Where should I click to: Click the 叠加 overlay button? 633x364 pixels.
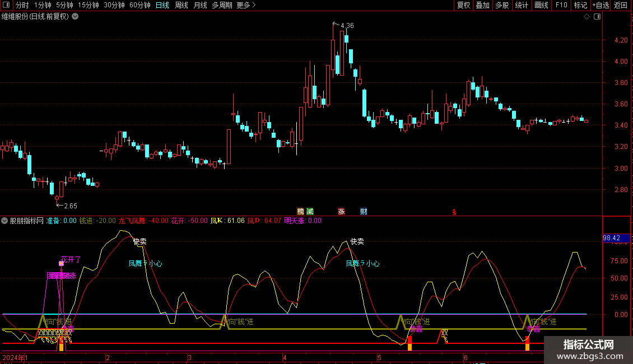[483, 5]
